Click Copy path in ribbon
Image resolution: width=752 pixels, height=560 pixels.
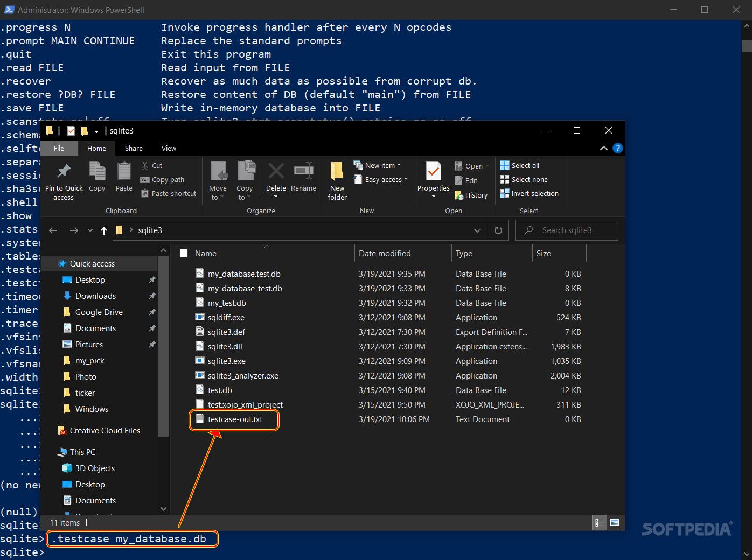162,180
